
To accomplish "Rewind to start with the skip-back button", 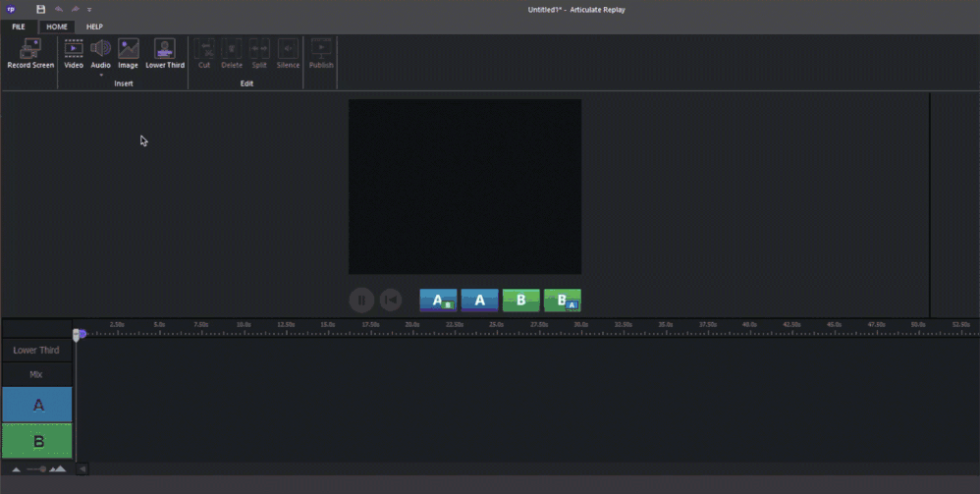I will (391, 301).
